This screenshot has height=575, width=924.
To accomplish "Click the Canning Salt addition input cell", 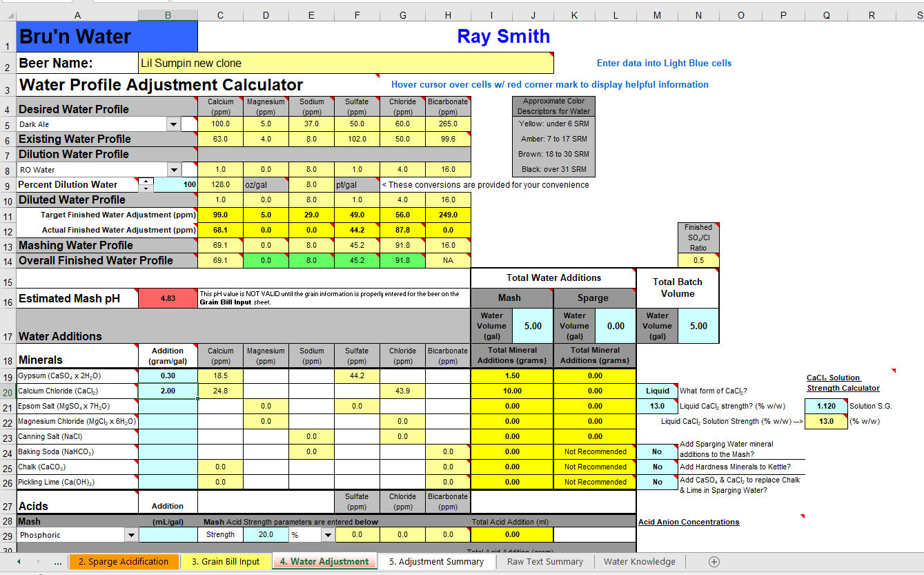I will click(168, 436).
